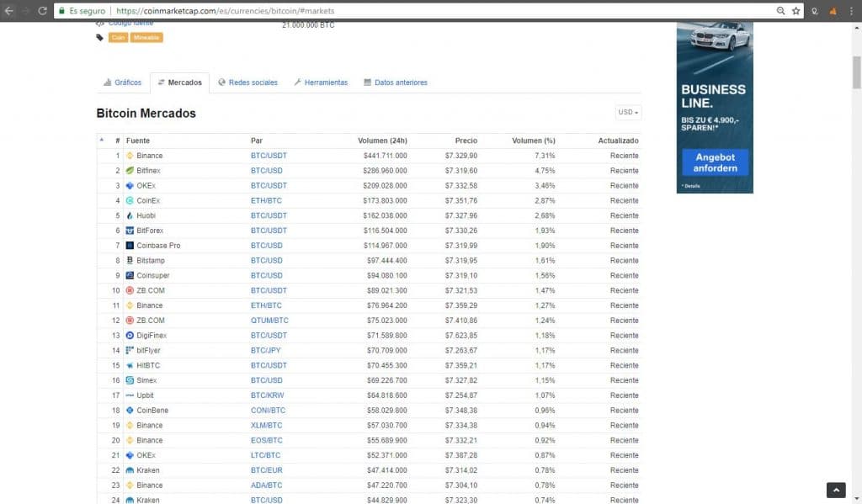
Task: Click the Bitfinex leaf logo
Action: [x=130, y=170]
